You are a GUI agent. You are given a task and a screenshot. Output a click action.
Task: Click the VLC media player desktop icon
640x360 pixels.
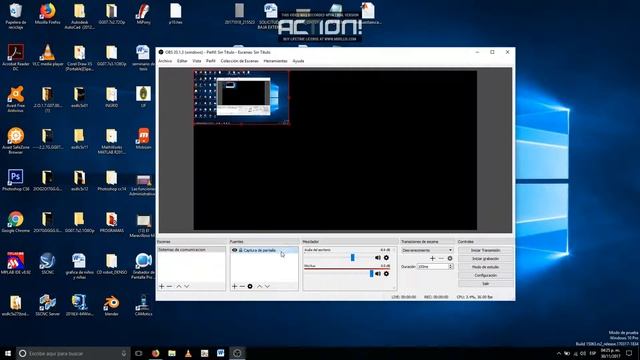[47, 56]
